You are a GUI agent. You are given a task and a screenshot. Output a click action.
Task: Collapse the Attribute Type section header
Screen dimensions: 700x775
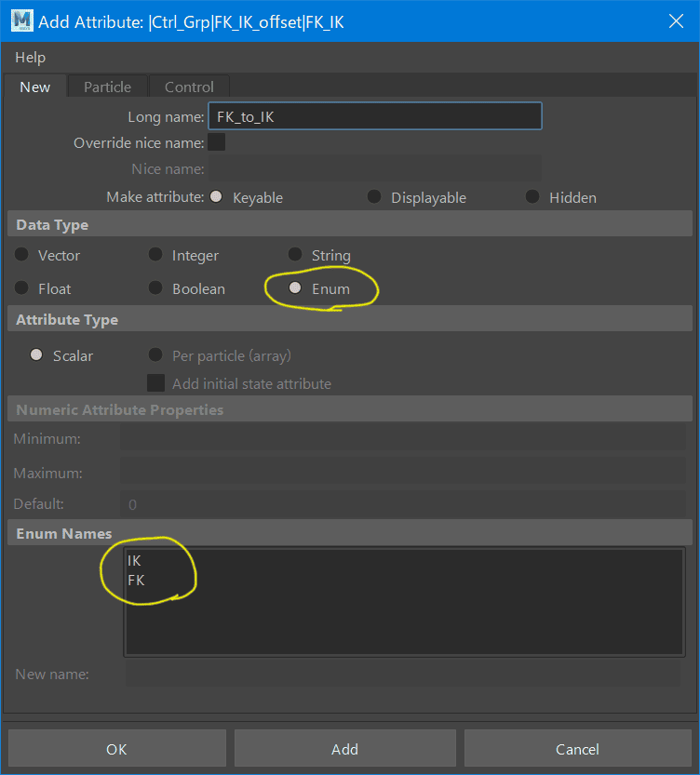point(350,319)
